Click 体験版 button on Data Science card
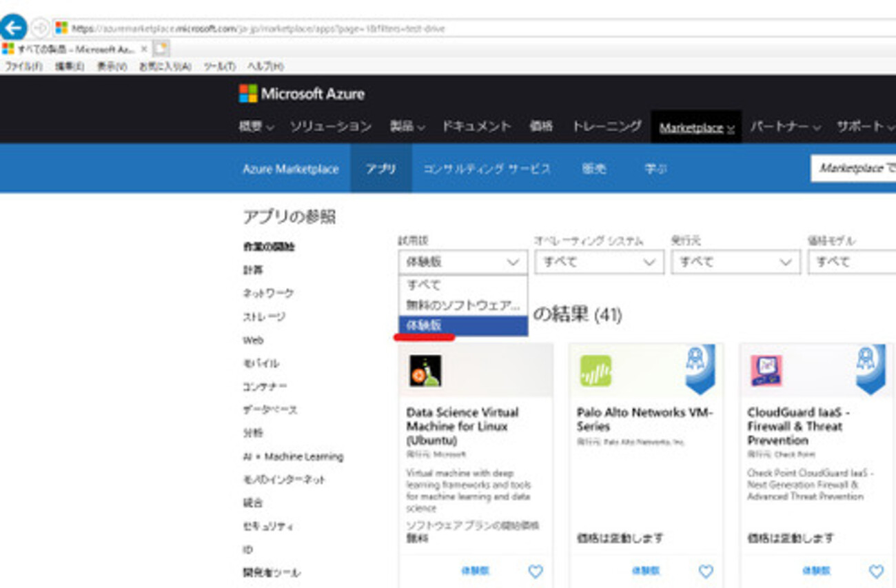 coord(476,571)
